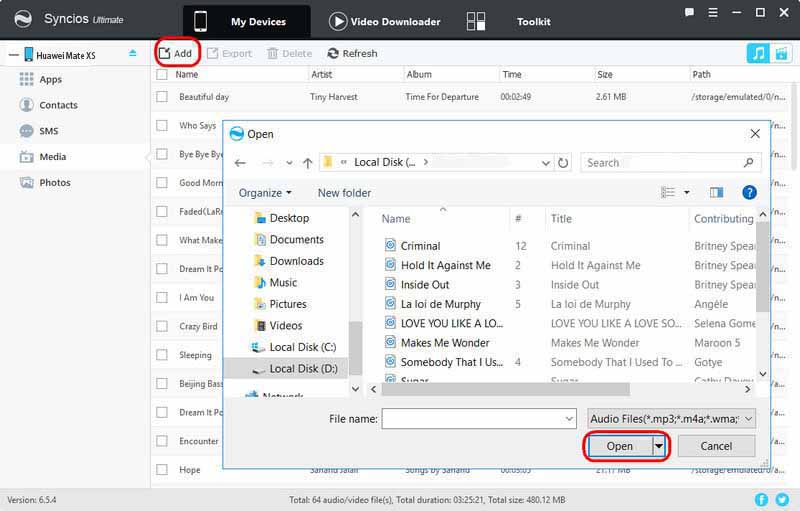Open the Twitter icon in status bar

[x=782, y=500]
